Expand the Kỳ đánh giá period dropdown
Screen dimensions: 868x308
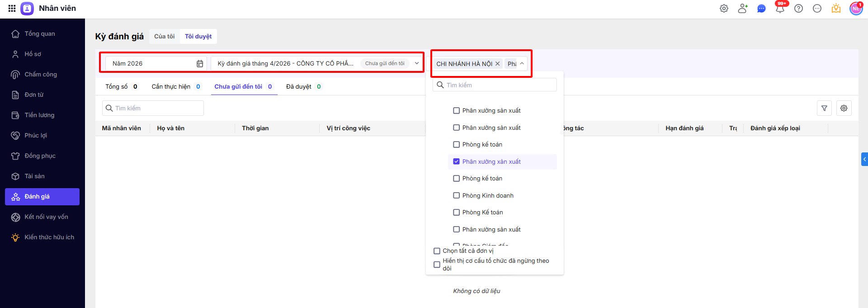(417, 63)
